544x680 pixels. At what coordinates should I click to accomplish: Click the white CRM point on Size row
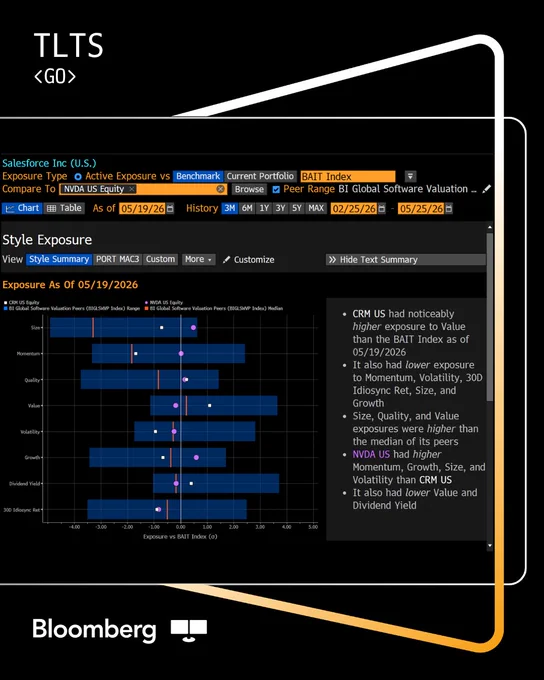pyautogui.click(x=161, y=327)
